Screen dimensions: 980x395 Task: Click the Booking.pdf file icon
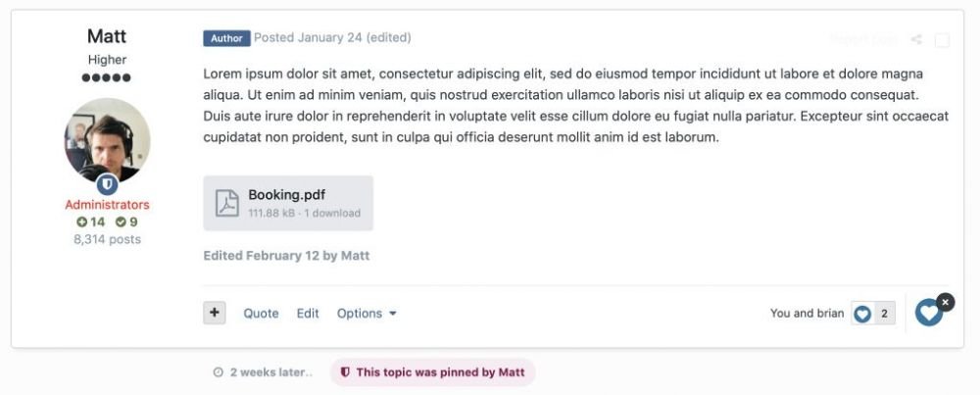pos(226,203)
